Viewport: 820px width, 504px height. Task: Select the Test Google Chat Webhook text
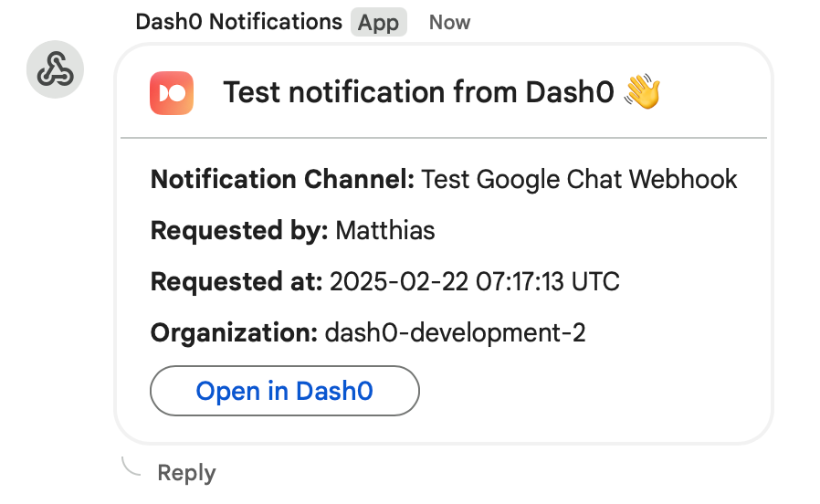pyautogui.click(x=579, y=180)
